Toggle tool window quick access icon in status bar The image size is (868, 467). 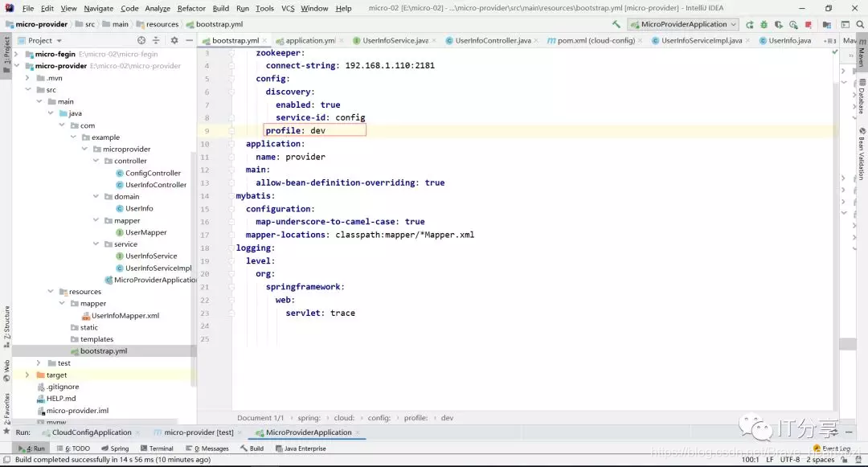6,460
